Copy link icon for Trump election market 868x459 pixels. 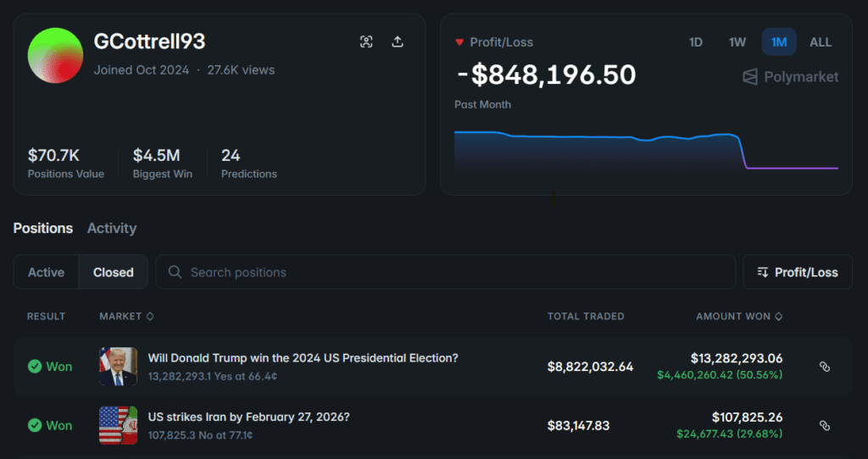pyautogui.click(x=824, y=367)
